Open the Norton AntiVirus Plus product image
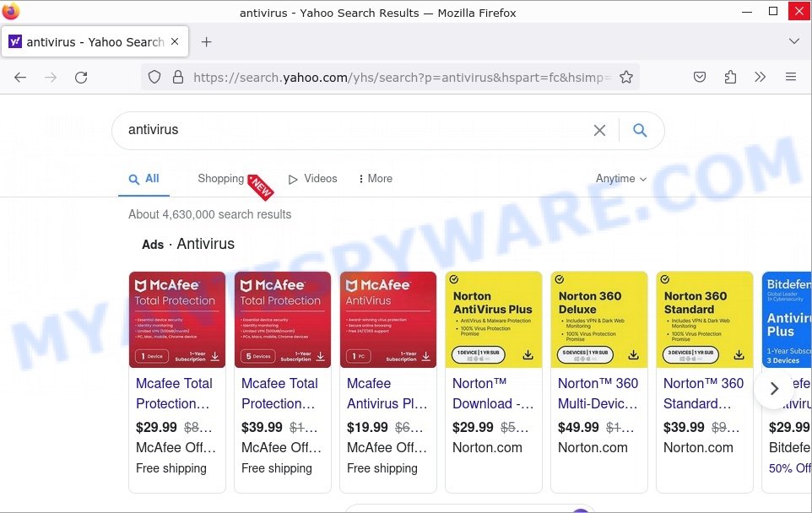 click(494, 320)
